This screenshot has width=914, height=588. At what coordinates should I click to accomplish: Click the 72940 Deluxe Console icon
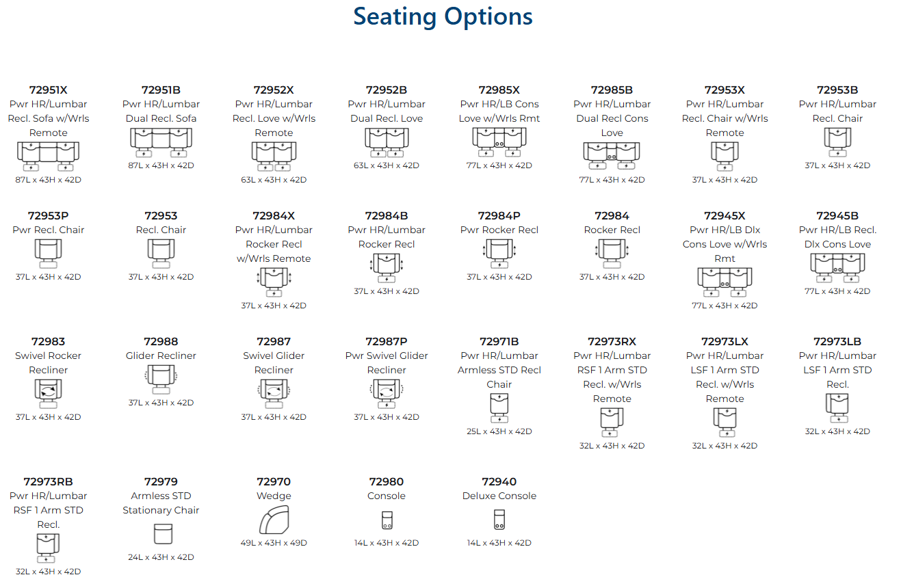pos(499,520)
